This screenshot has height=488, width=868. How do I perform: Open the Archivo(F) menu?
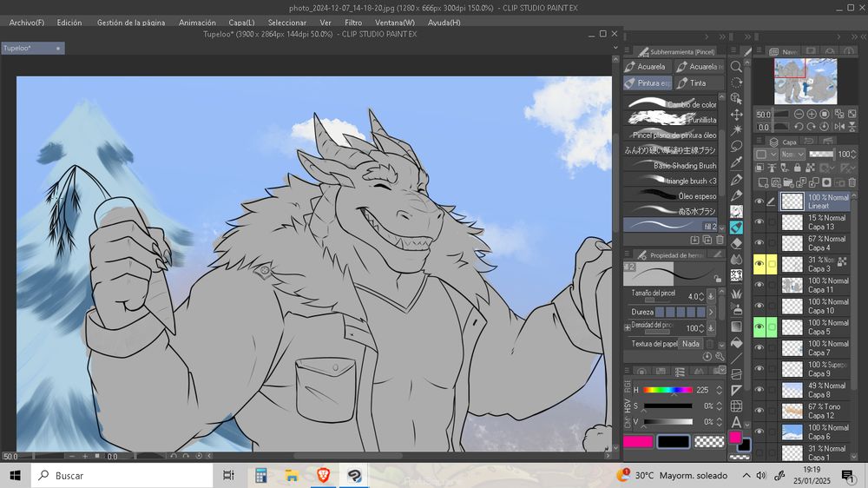27,23
